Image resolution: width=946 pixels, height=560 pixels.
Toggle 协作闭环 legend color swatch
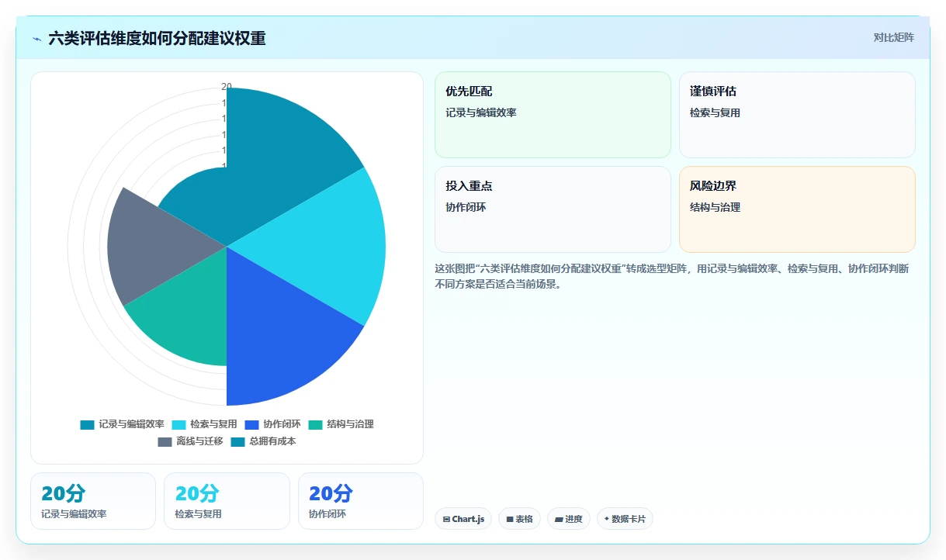point(251,424)
